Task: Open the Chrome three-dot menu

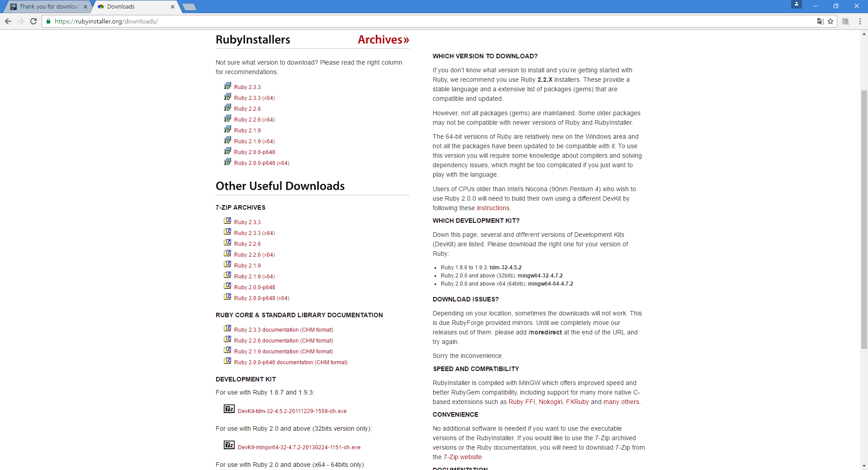Action: pos(860,21)
